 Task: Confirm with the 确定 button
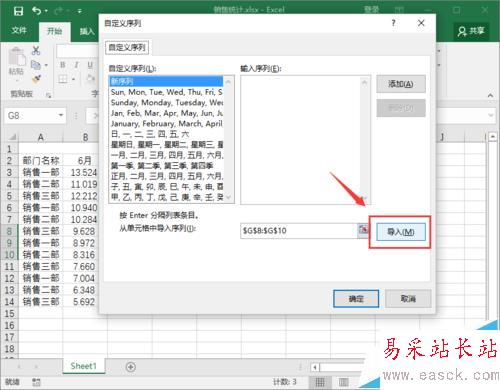(356, 299)
